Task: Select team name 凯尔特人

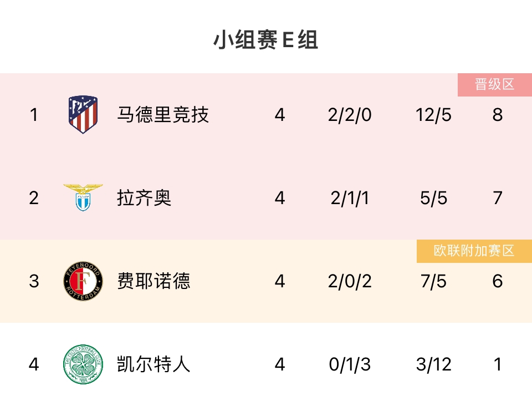Action: [154, 364]
